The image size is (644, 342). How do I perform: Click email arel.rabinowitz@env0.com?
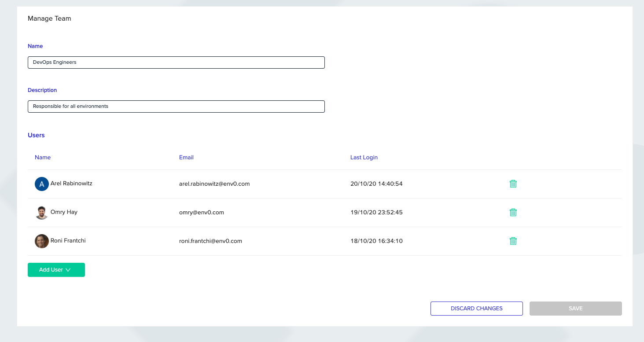click(214, 184)
